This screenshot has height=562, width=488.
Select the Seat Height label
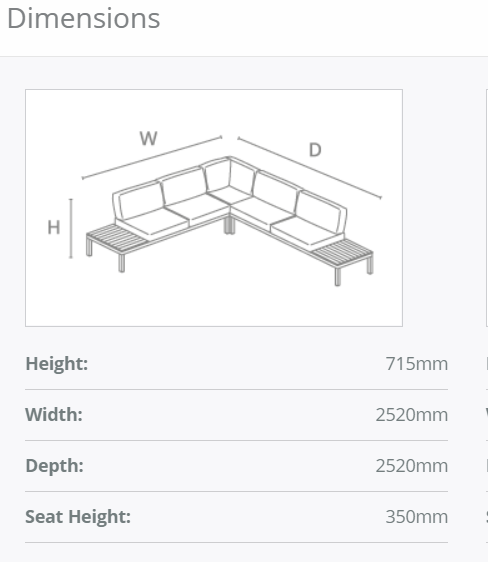(78, 517)
